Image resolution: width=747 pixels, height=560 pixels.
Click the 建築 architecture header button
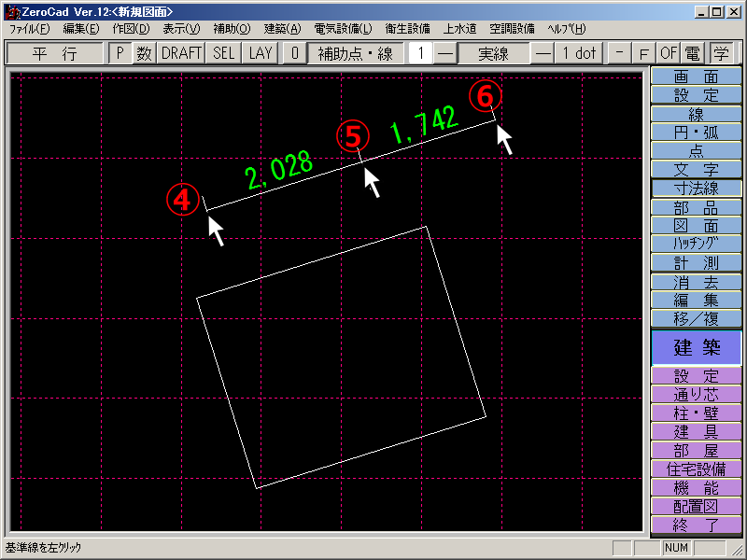coord(696,348)
